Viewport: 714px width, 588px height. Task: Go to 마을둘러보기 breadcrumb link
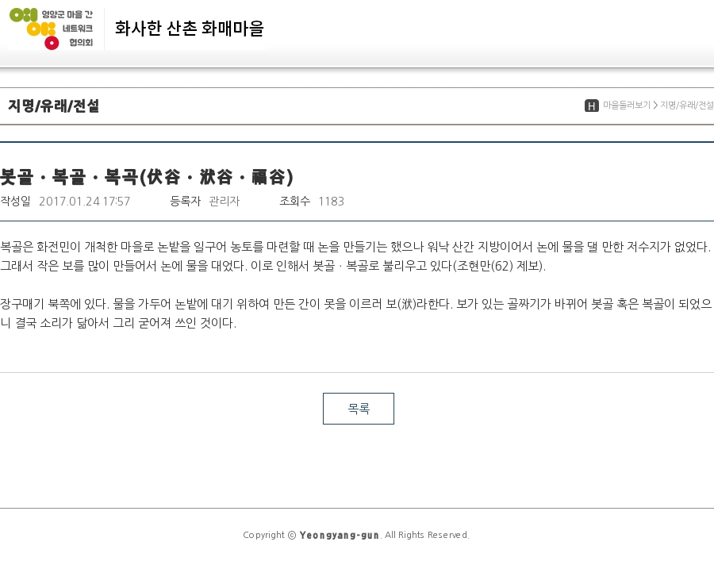[x=627, y=106]
